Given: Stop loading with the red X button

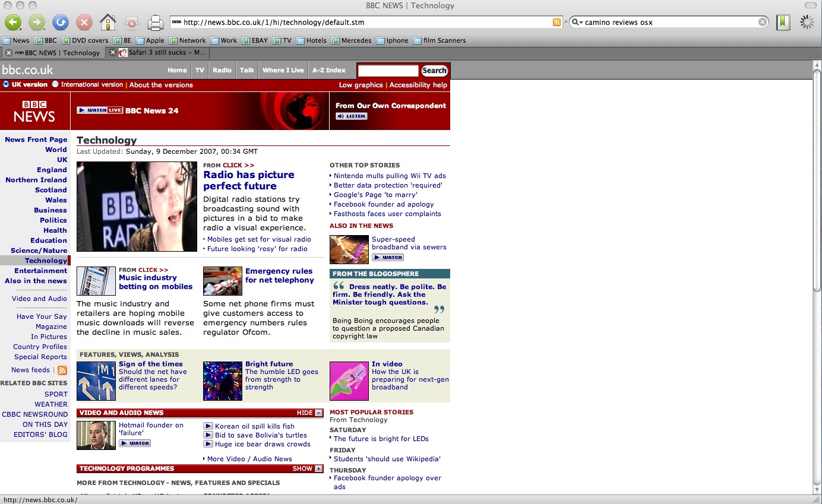Looking at the screenshot, I should tap(84, 23).
